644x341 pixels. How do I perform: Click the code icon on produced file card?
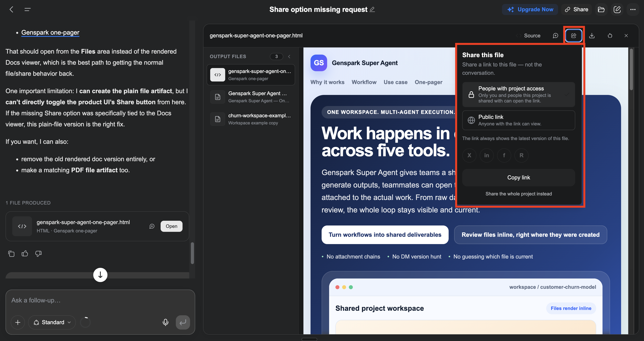[x=22, y=226]
